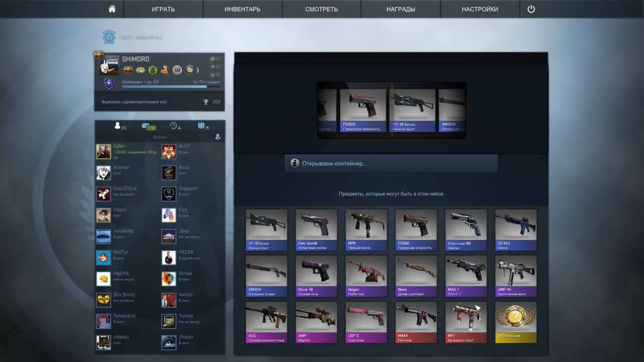
Task: Open the ИГРАТЬ menu
Action: 164,9
